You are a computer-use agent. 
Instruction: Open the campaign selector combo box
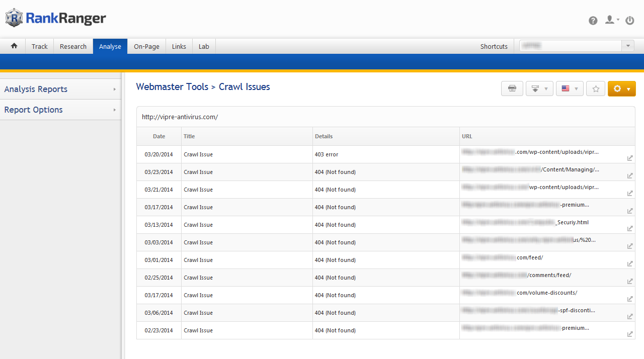tap(577, 46)
